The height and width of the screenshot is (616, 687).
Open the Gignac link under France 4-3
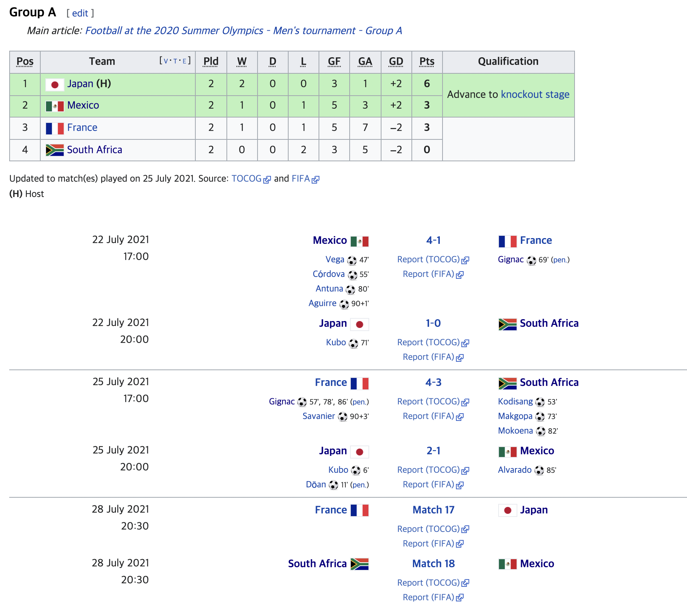pyautogui.click(x=282, y=402)
